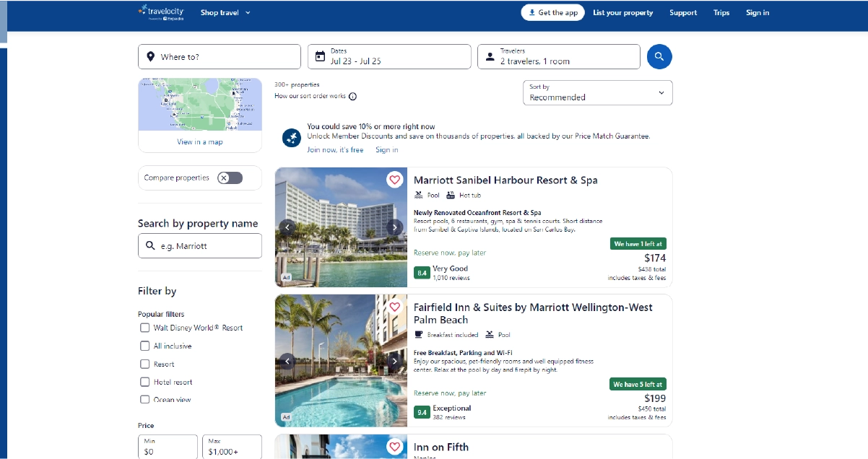Click the Get the app button

click(x=552, y=12)
